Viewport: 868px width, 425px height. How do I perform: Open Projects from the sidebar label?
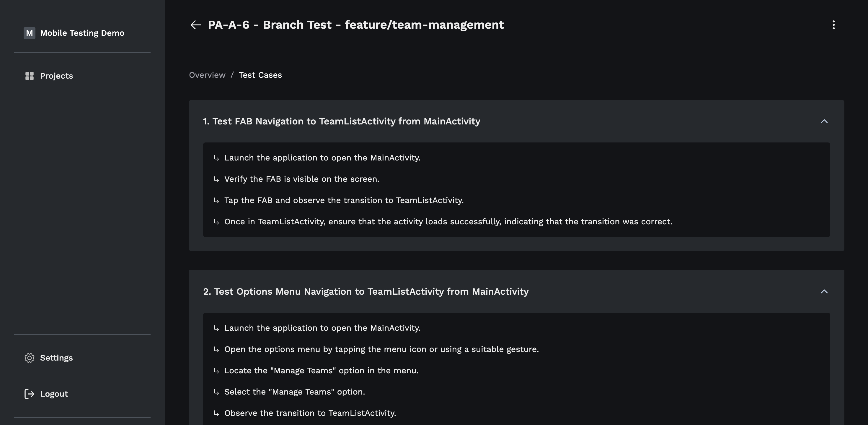(x=56, y=76)
